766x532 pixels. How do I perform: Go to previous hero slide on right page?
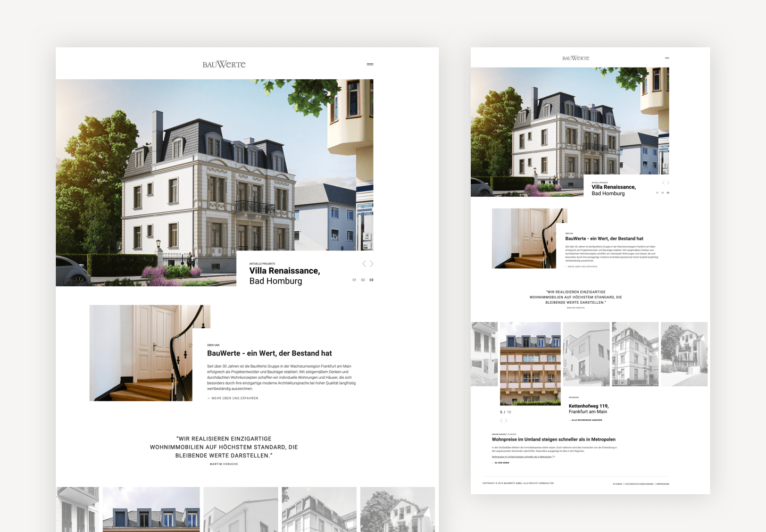(x=663, y=182)
